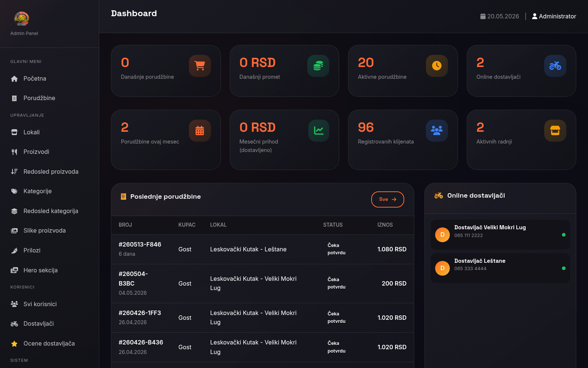Click the IZNOS column header
The width and height of the screenshot is (588, 368).
pos(385,225)
